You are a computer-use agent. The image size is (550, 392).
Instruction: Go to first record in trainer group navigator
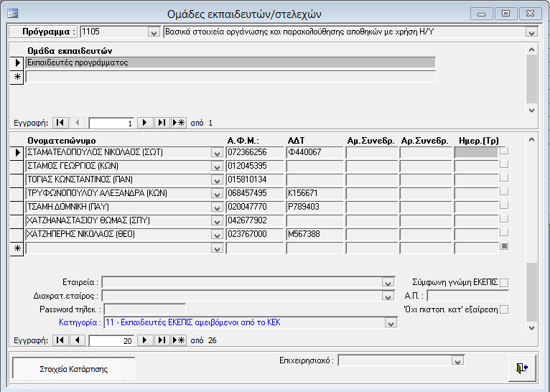pos(61,123)
